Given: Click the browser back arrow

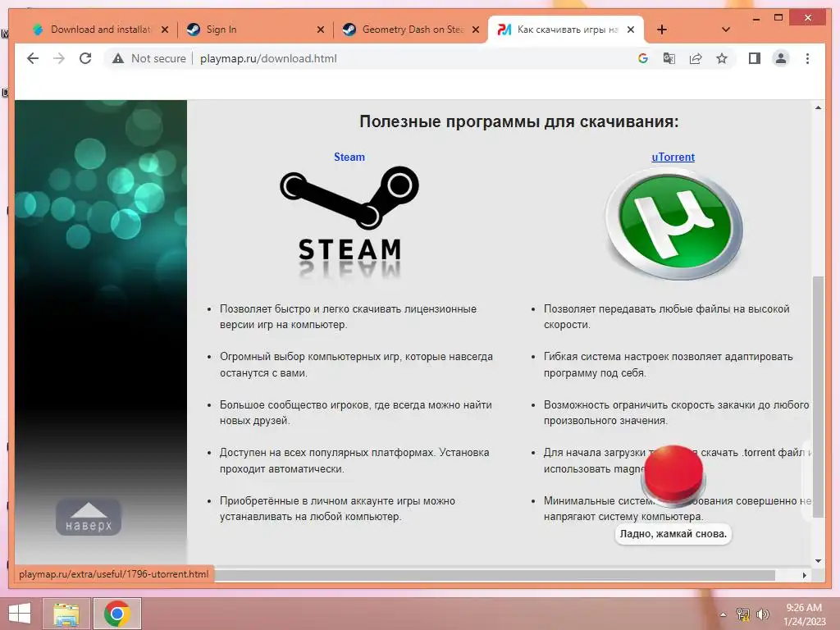Looking at the screenshot, I should point(33,58).
